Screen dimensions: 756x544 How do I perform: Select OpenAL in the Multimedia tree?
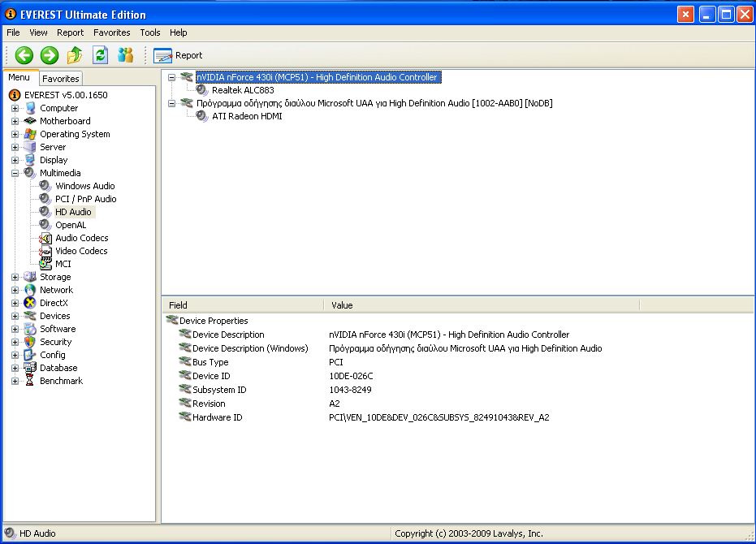point(71,225)
